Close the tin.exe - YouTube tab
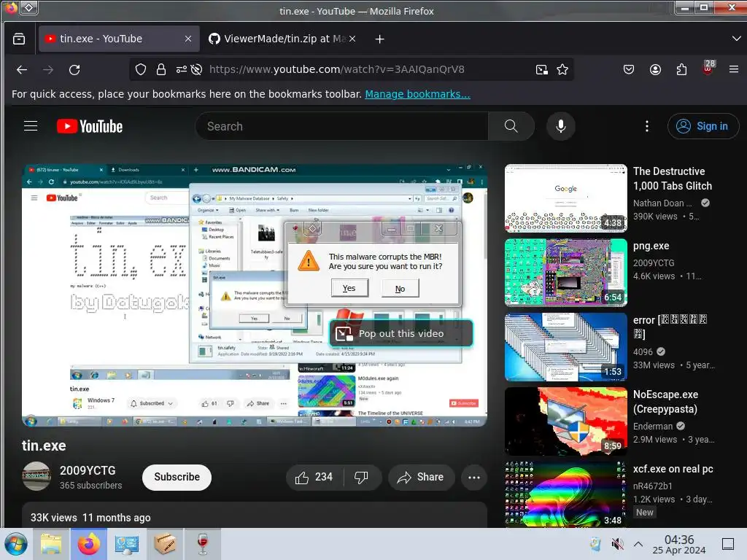The image size is (747, 560). (x=188, y=39)
